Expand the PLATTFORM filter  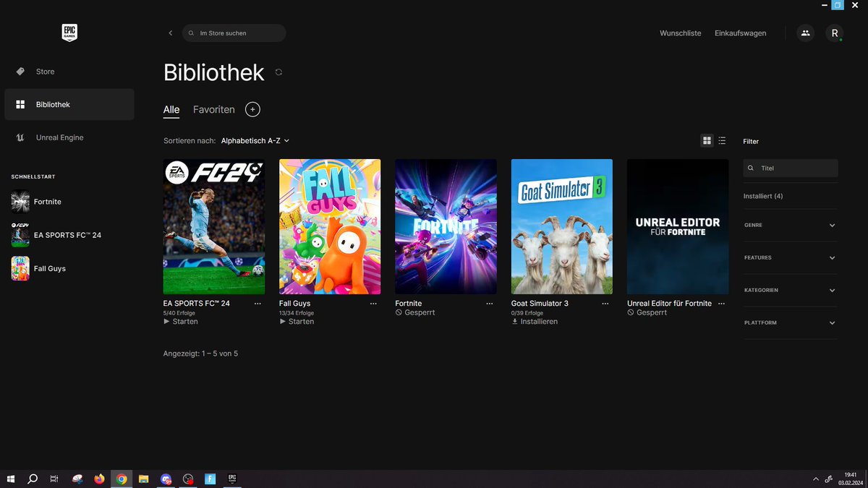[x=790, y=323]
